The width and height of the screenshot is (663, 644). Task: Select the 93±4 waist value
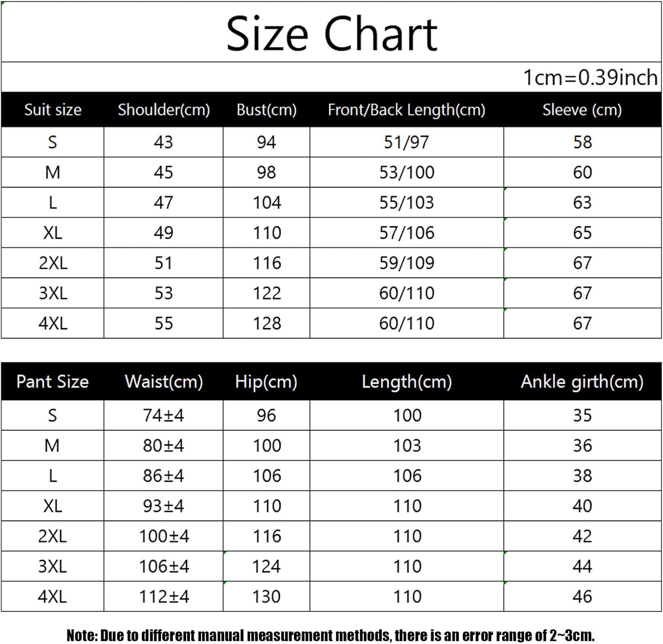point(164,506)
